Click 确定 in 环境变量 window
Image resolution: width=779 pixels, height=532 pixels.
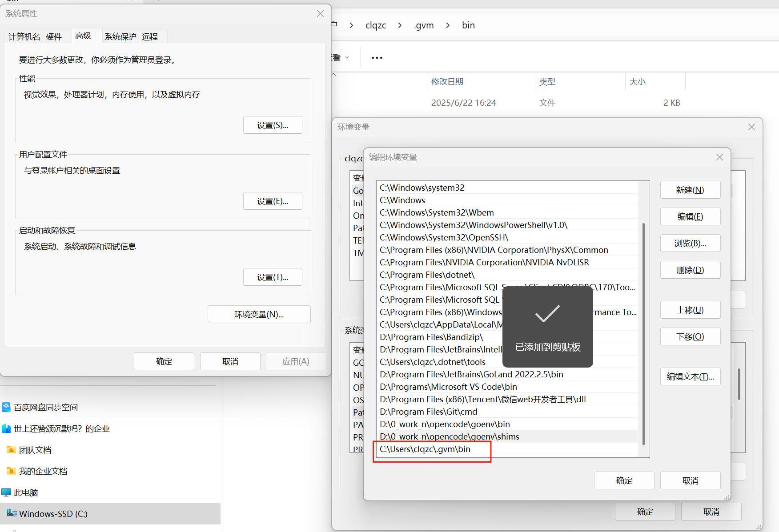pos(645,512)
